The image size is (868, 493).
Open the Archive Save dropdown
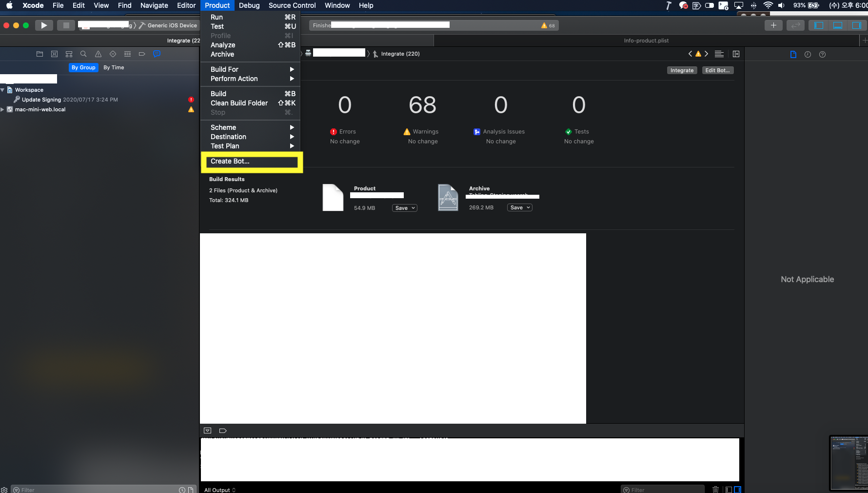tap(520, 207)
